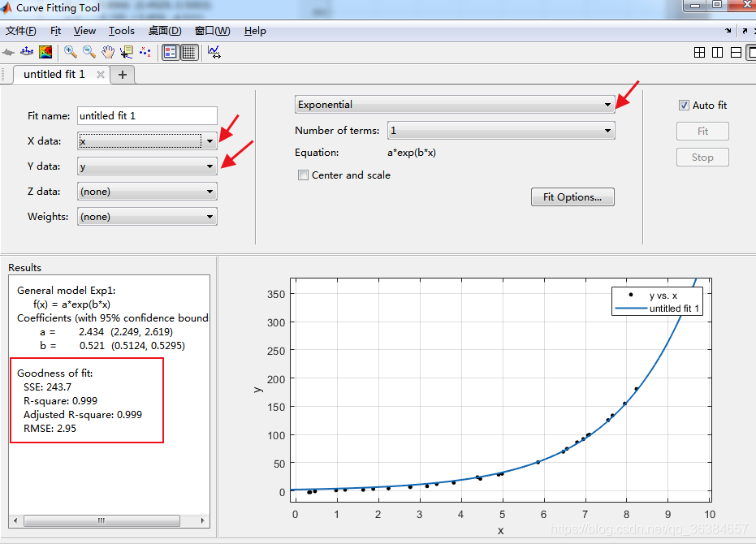Image resolution: width=756 pixels, height=544 pixels.
Task: Add a new fit tab with plus
Action: (123, 75)
